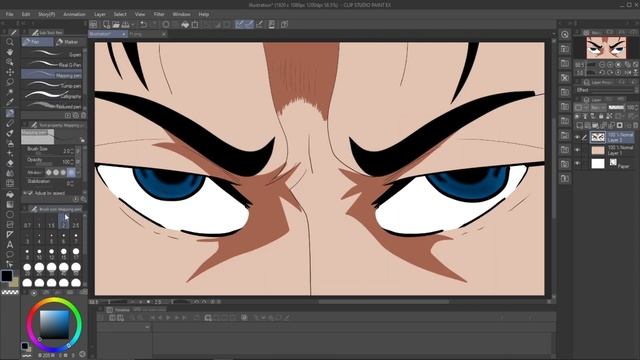Choose the Textured pen sub tool
Image resolution: width=640 pixels, height=360 pixels.
click(52, 106)
